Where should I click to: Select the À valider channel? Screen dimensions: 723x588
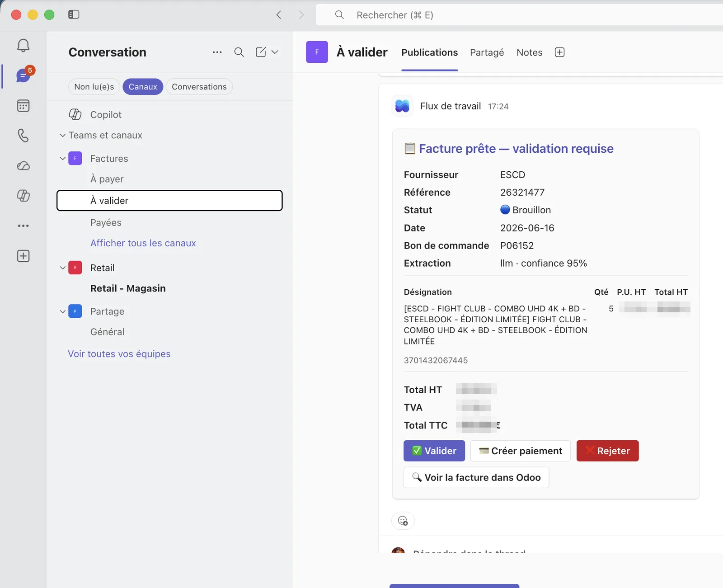click(169, 200)
